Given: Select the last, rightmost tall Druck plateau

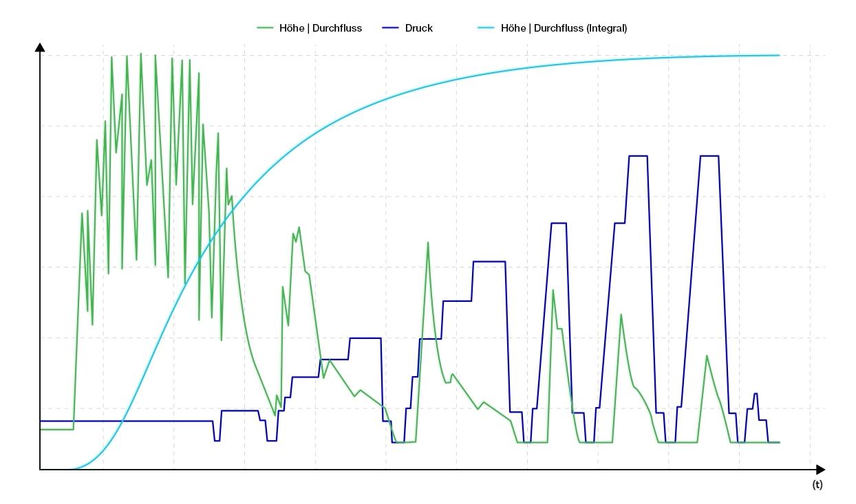Looking at the screenshot, I should click(709, 156).
